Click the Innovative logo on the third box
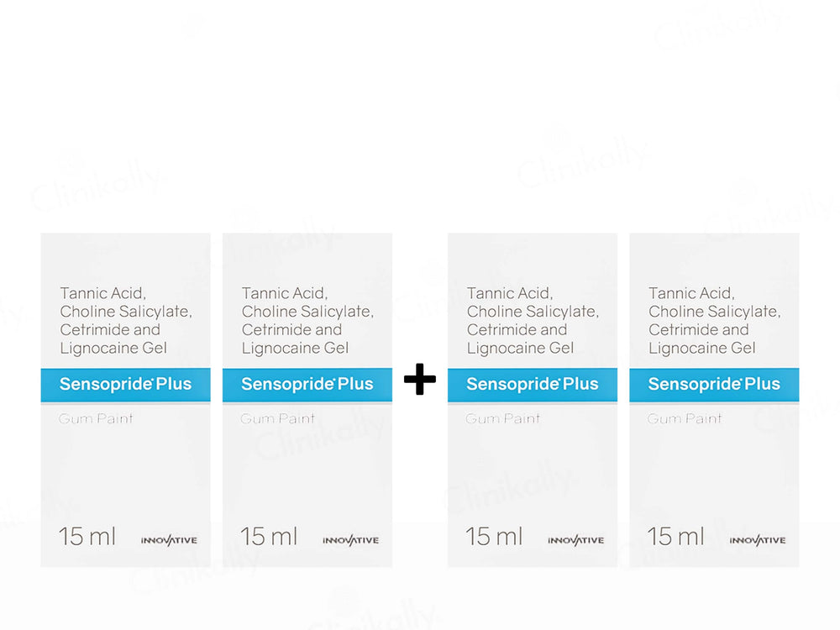 click(x=575, y=540)
